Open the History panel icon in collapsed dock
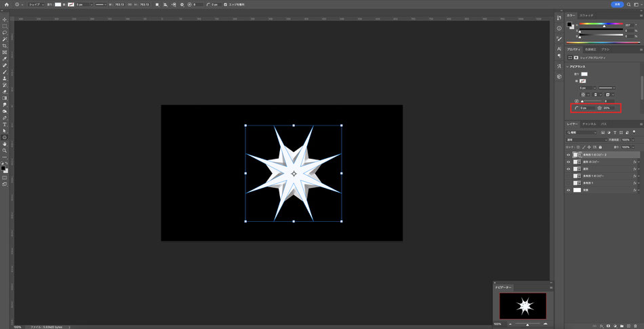The image size is (644, 329). 559,18
